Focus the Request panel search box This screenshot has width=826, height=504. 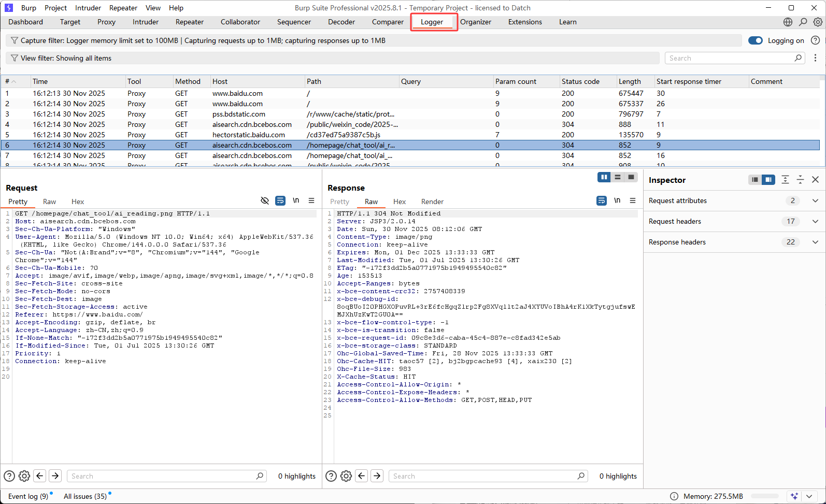[167, 476]
